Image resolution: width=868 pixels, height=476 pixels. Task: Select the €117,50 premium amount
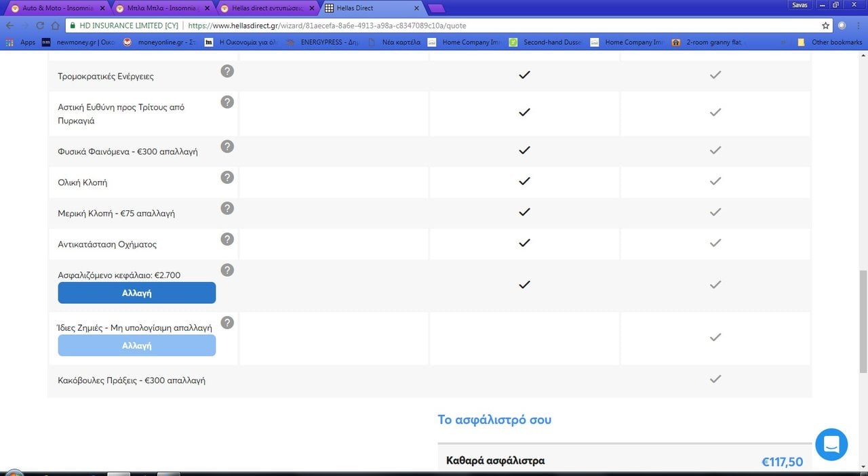click(x=782, y=462)
